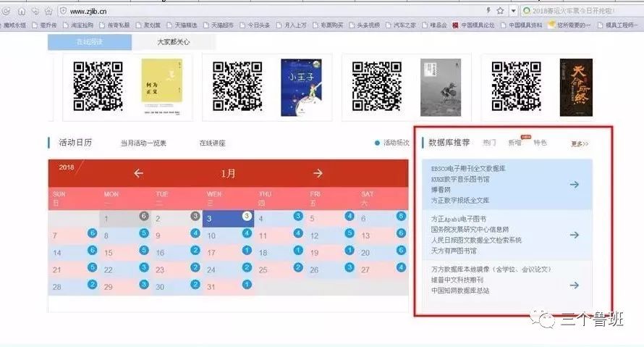Open the 中国模具论坛 bookmark
The image size is (644, 347).
tap(473, 25)
